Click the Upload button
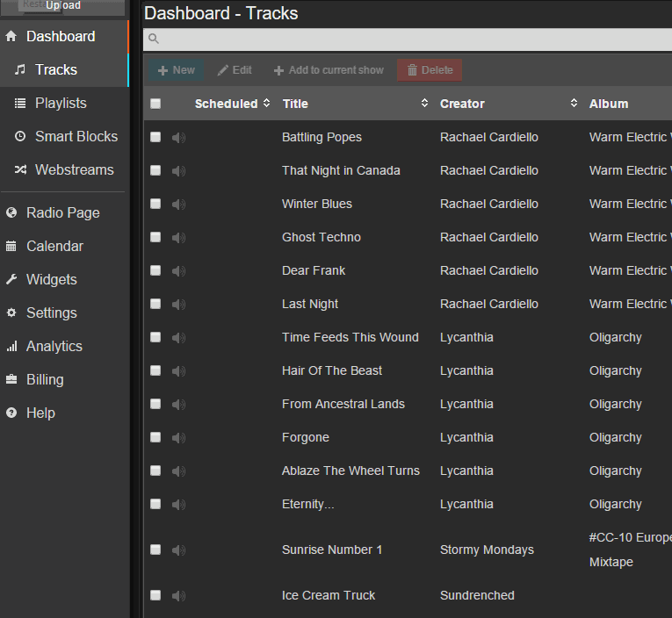The height and width of the screenshot is (618, 672). click(63, 6)
